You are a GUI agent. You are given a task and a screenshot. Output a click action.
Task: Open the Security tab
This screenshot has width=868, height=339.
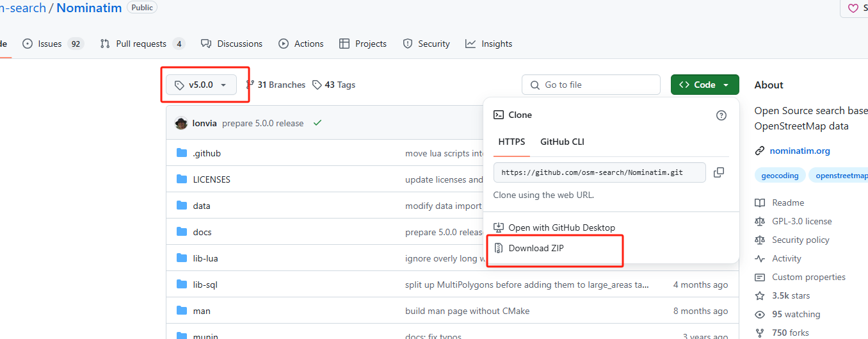pos(426,44)
